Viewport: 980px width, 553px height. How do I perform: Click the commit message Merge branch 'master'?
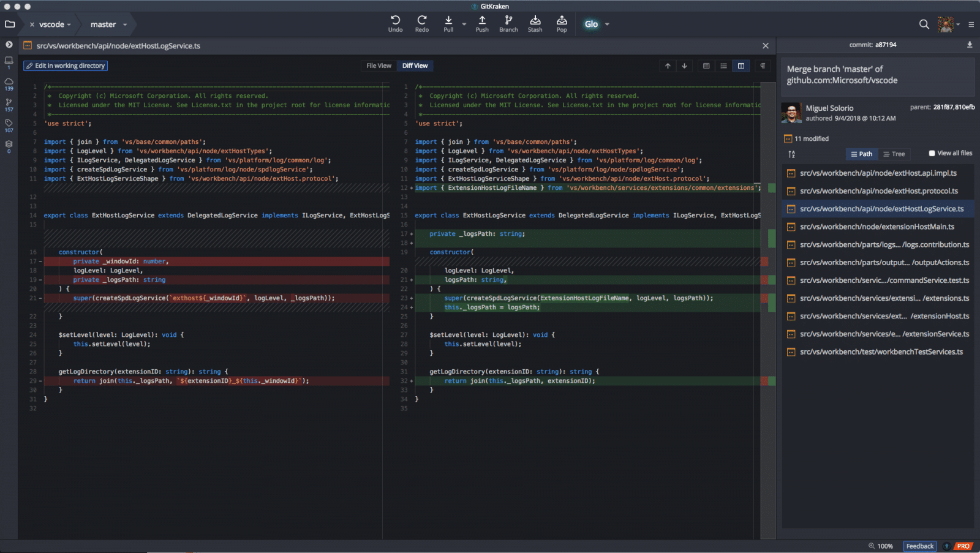[x=843, y=75]
